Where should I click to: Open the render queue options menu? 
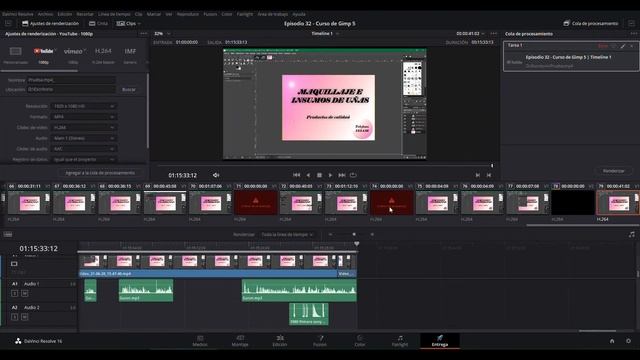tap(634, 34)
